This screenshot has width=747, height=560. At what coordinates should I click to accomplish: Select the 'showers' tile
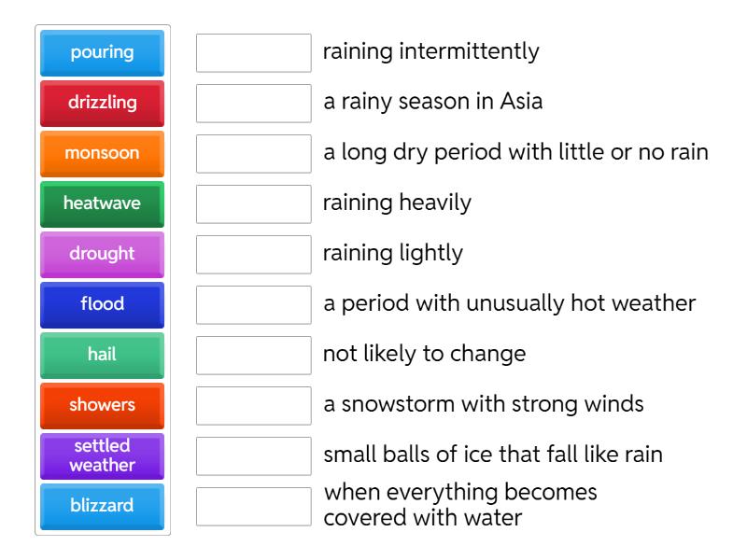[x=102, y=406]
